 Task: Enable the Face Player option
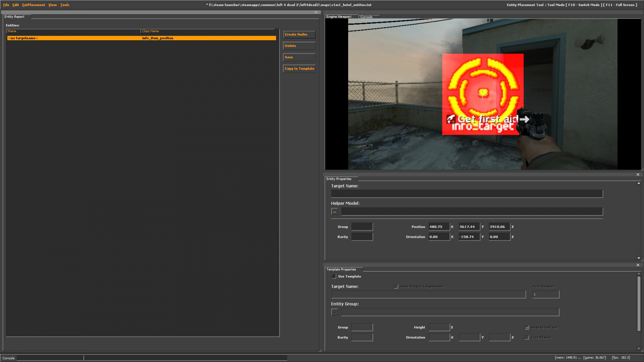tap(526, 337)
